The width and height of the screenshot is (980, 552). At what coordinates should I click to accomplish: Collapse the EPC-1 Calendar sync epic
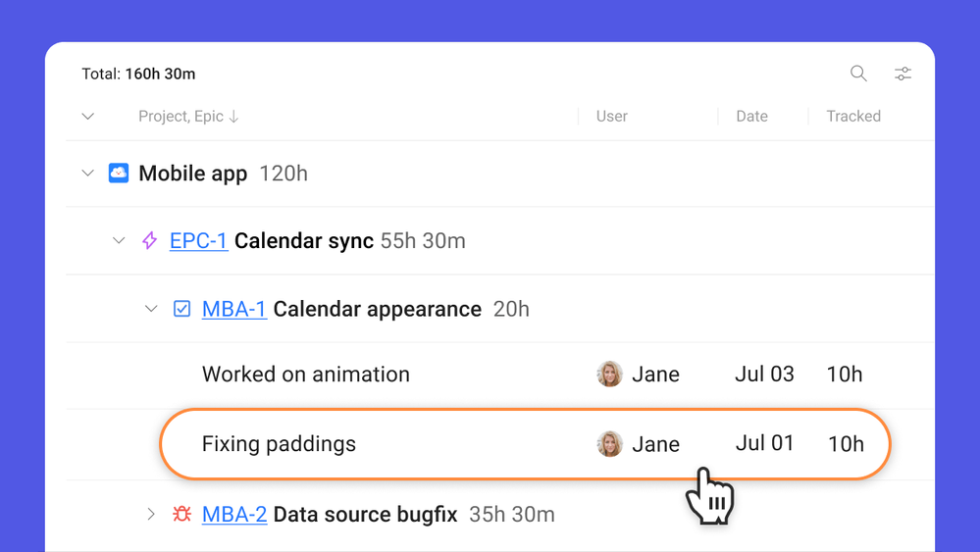click(x=119, y=240)
